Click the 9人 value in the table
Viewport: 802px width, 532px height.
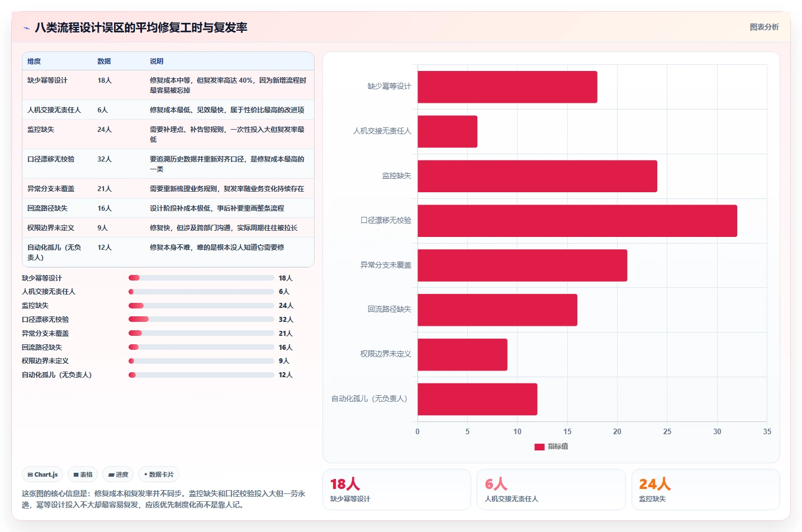tap(103, 228)
